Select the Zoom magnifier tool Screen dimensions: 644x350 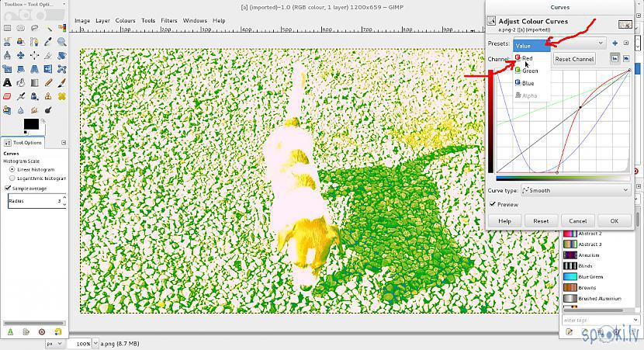click(x=62, y=41)
